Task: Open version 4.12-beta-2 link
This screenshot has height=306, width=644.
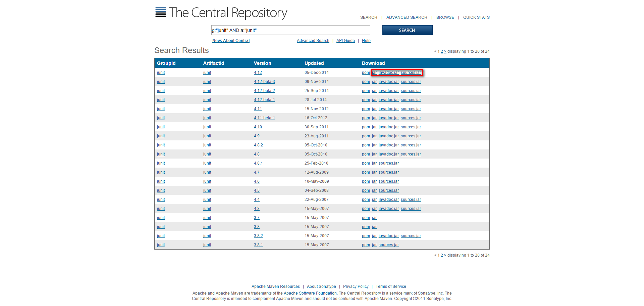Action: pos(264,91)
